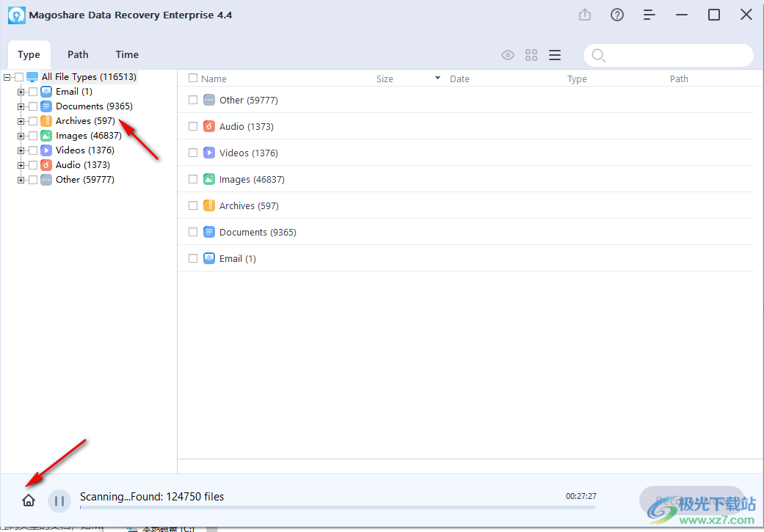The height and width of the screenshot is (532, 764).
Task: Tick the Videos (1376) list checkbox
Action: pos(193,153)
